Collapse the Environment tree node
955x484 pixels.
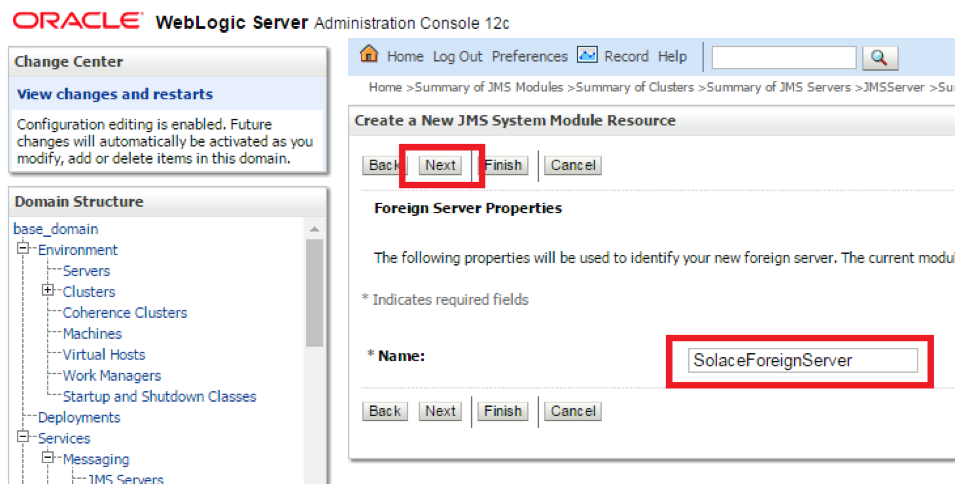pyautogui.click(x=23, y=250)
